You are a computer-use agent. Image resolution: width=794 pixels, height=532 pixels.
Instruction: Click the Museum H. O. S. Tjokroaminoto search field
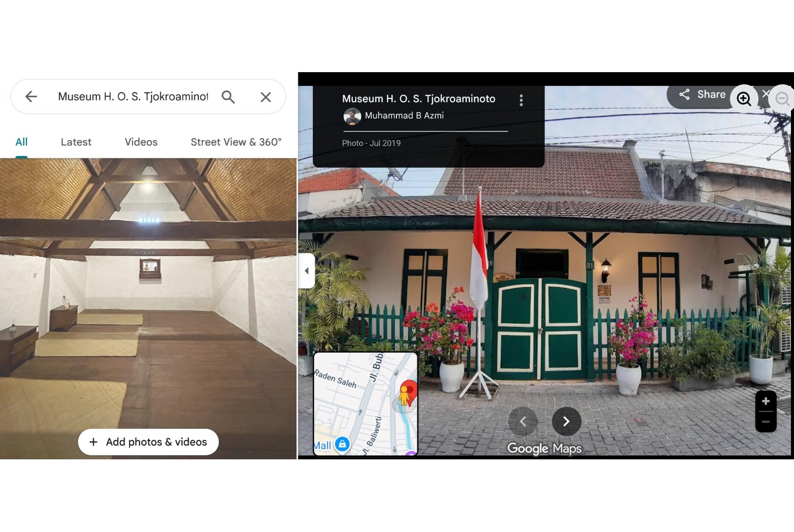[x=133, y=97]
